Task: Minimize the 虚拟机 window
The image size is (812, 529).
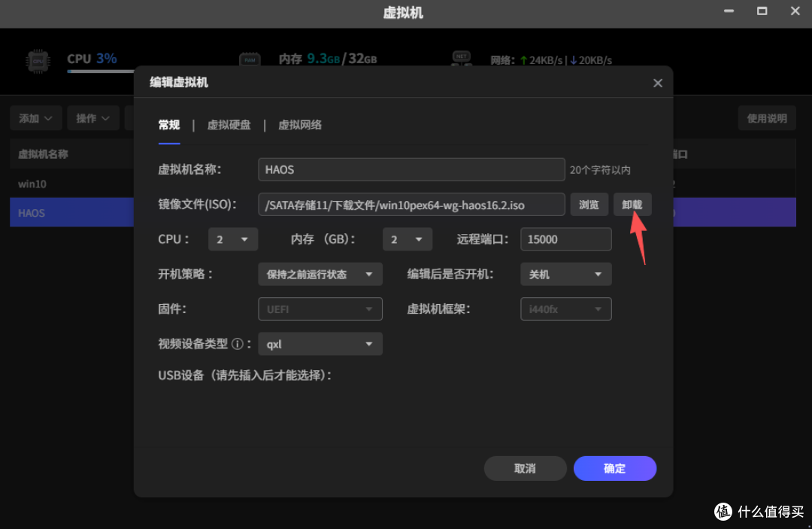Action: click(729, 11)
